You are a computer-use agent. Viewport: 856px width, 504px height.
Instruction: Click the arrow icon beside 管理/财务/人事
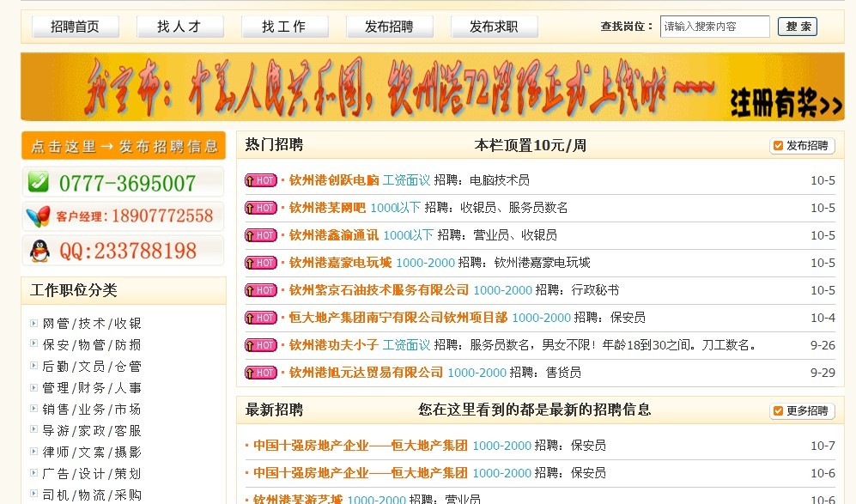[33, 388]
